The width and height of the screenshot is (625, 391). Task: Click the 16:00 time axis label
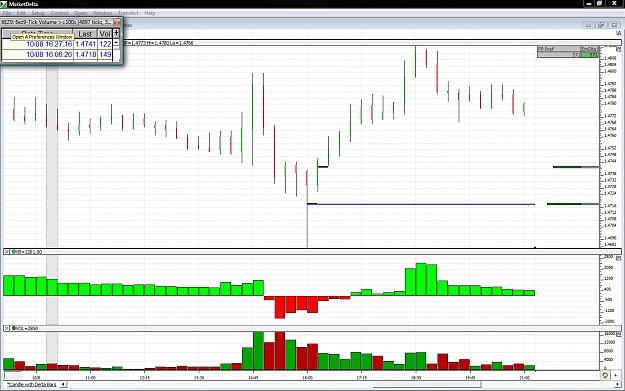(307, 377)
